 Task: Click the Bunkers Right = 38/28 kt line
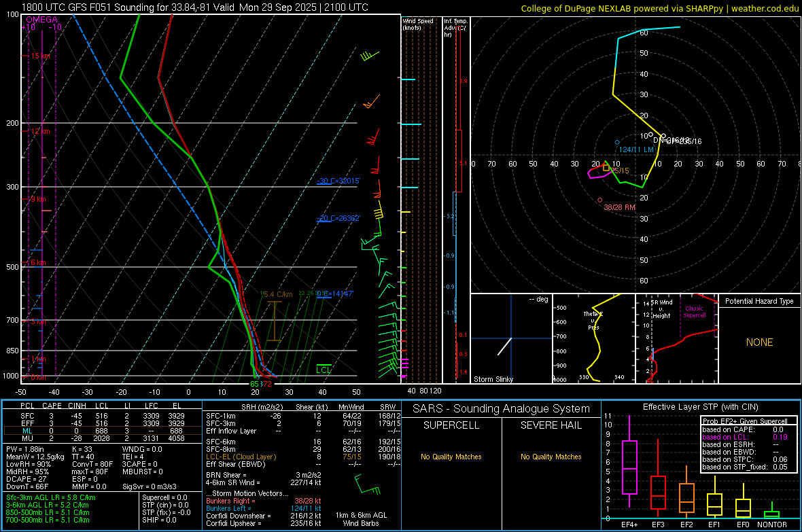click(x=264, y=501)
